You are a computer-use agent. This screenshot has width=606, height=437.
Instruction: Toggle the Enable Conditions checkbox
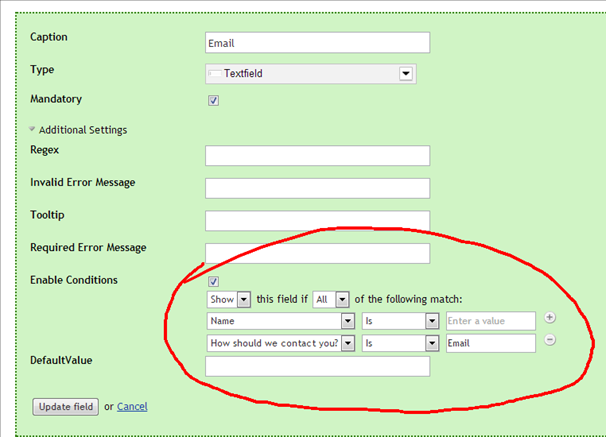point(213,281)
